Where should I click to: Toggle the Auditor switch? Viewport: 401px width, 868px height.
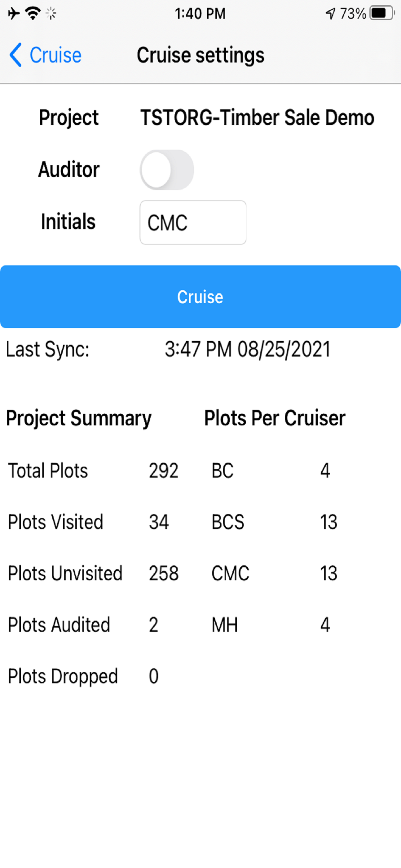click(x=167, y=170)
